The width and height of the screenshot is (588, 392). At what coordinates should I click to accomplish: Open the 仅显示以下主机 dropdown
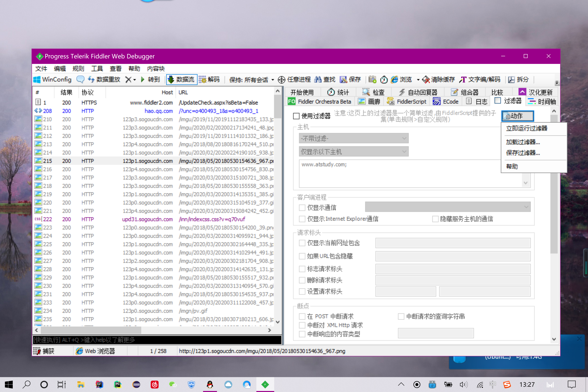point(354,152)
